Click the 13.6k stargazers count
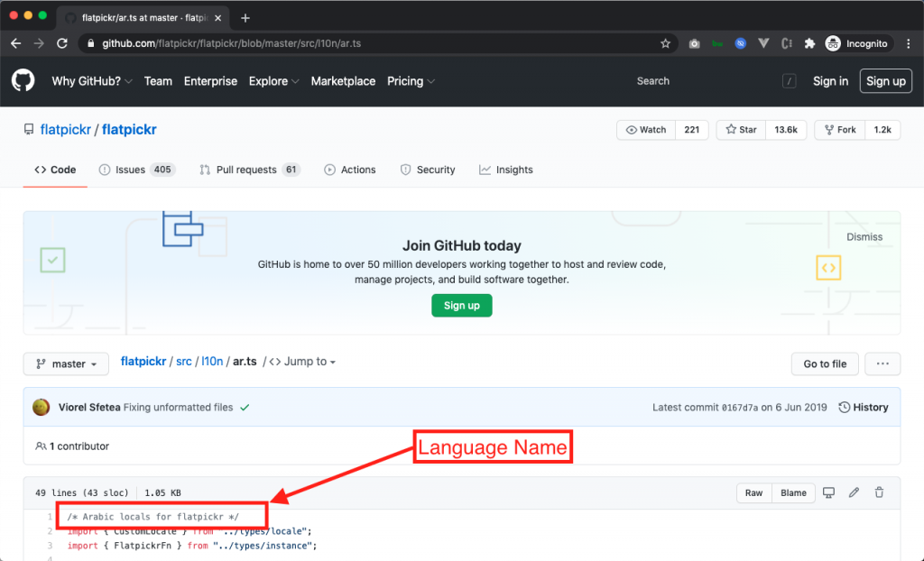This screenshot has width=924, height=561. pos(786,130)
